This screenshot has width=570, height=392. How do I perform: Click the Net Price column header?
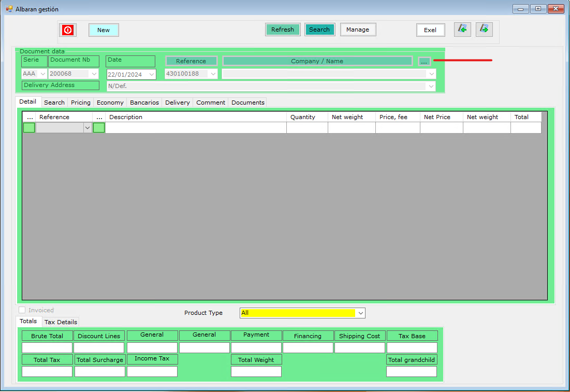441,117
